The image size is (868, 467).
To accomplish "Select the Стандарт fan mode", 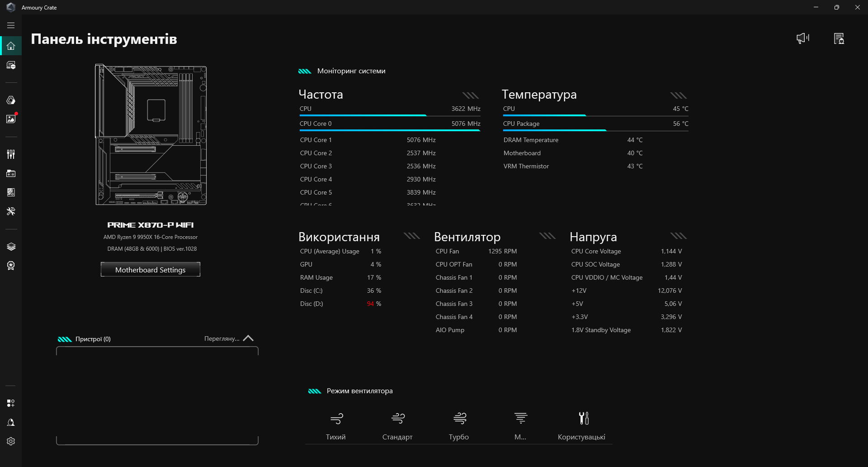I will coord(397,426).
